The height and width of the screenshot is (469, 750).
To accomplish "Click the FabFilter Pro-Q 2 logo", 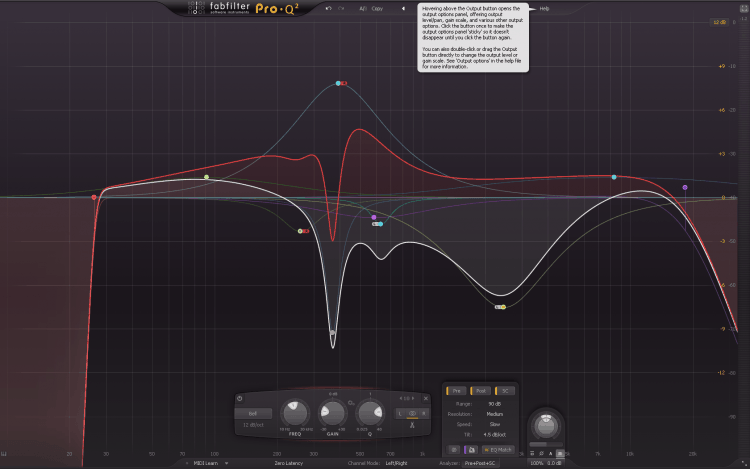I will pyautogui.click(x=244, y=8).
